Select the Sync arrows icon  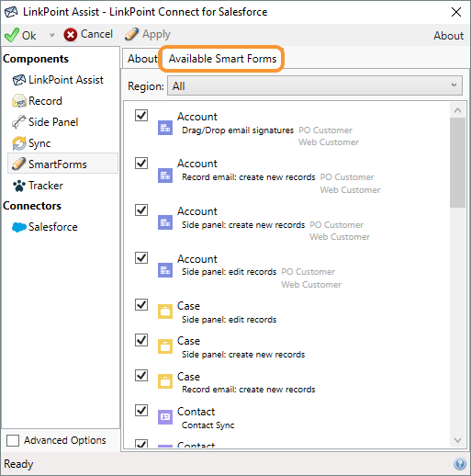pos(18,143)
